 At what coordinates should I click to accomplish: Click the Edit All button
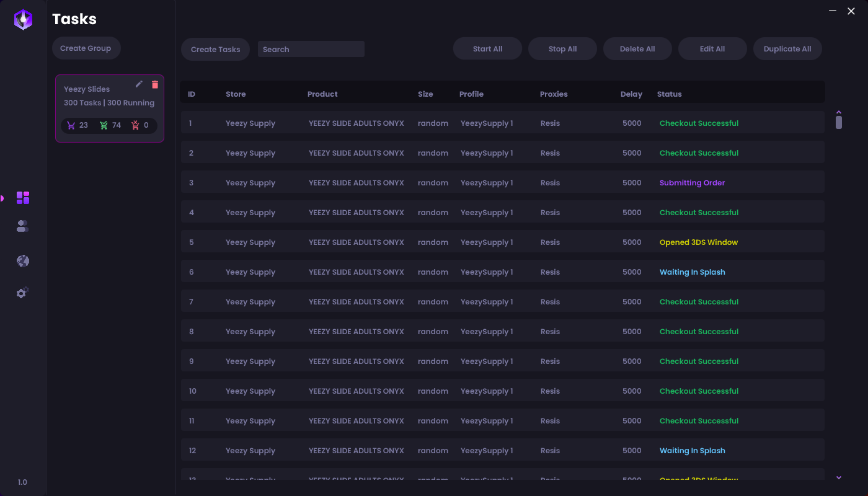pos(712,49)
